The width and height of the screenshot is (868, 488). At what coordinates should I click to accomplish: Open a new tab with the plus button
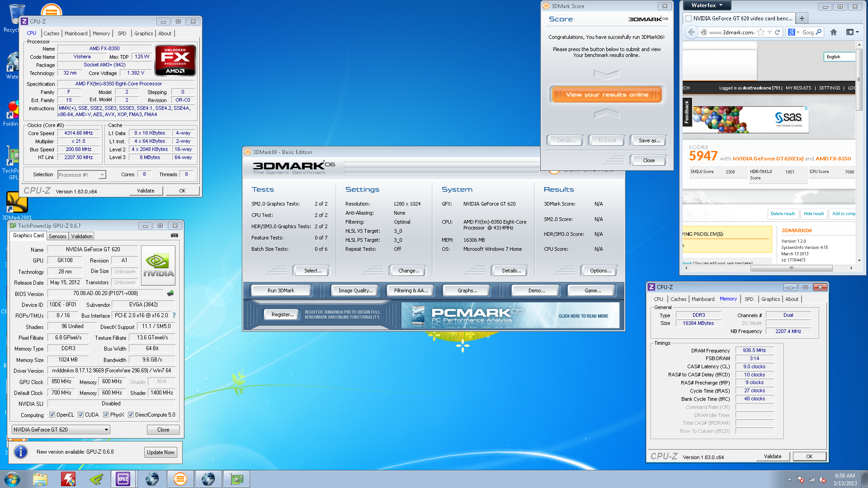coord(802,19)
